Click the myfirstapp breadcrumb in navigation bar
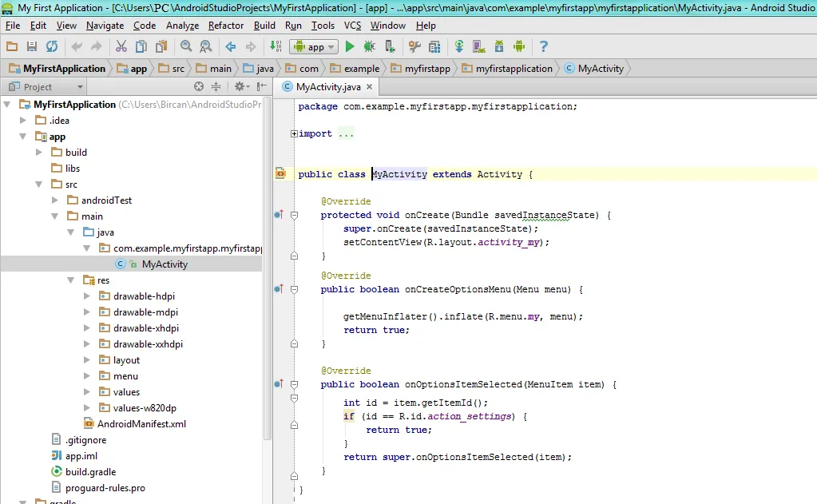 [426, 69]
